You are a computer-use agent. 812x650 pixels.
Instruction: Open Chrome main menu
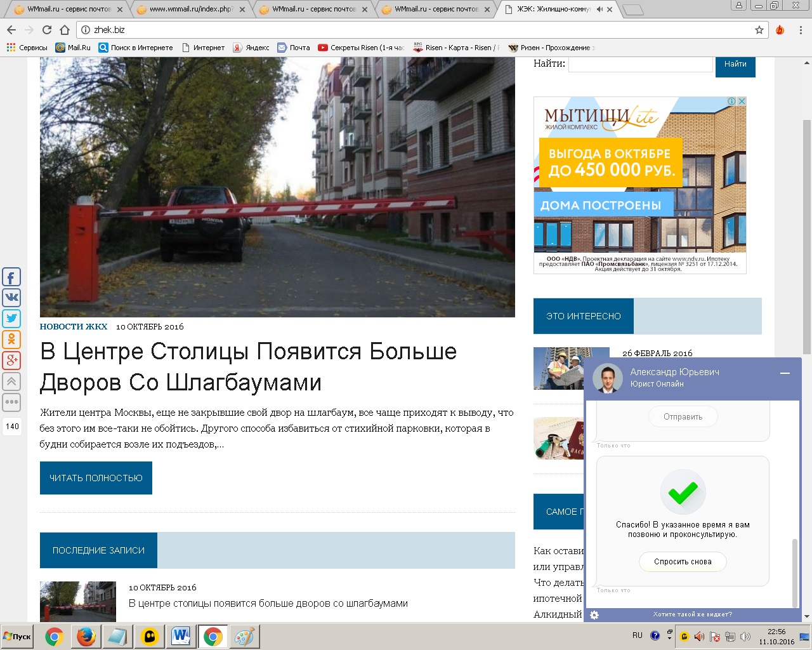tap(801, 30)
